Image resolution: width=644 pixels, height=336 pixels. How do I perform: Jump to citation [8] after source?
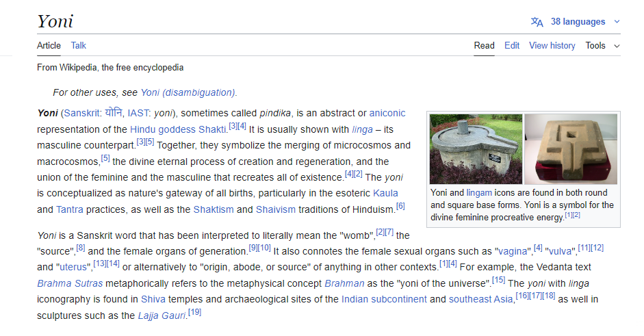81,248
